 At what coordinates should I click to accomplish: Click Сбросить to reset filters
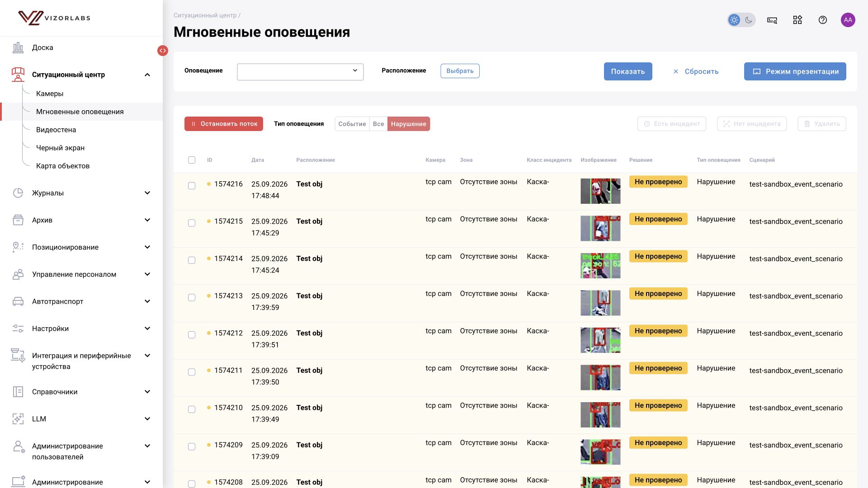pos(696,71)
